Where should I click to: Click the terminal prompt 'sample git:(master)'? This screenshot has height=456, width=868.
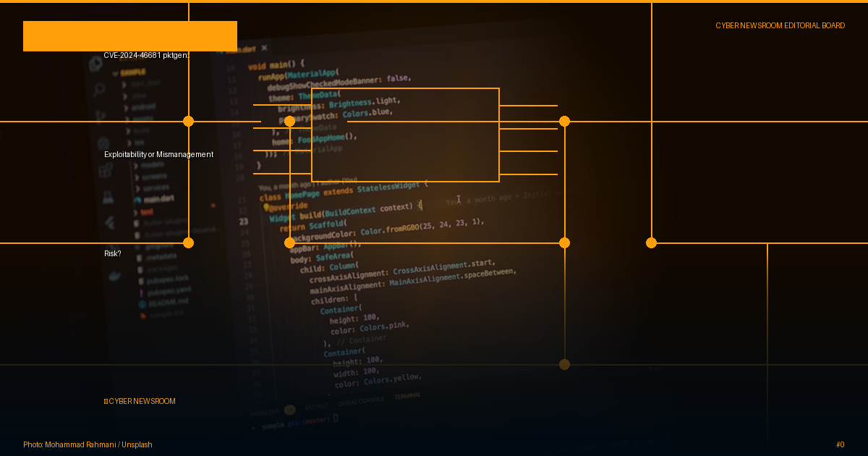coord(296,423)
